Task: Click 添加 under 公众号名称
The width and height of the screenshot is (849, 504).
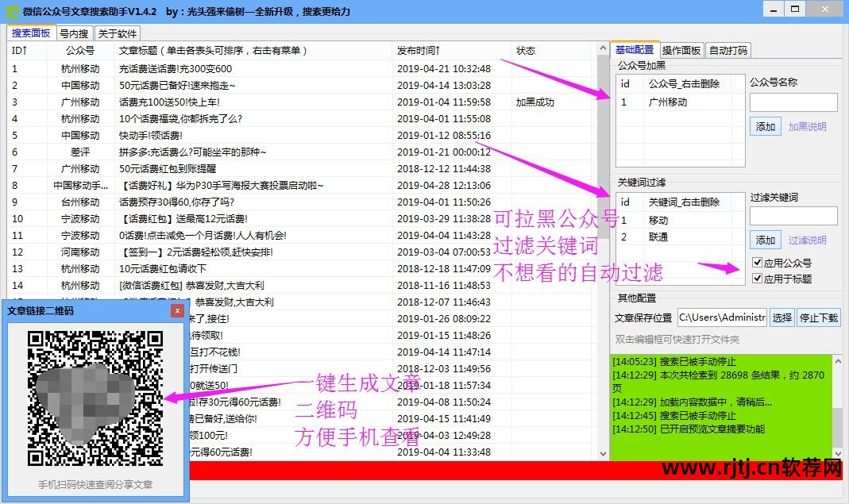Action: coord(765,127)
